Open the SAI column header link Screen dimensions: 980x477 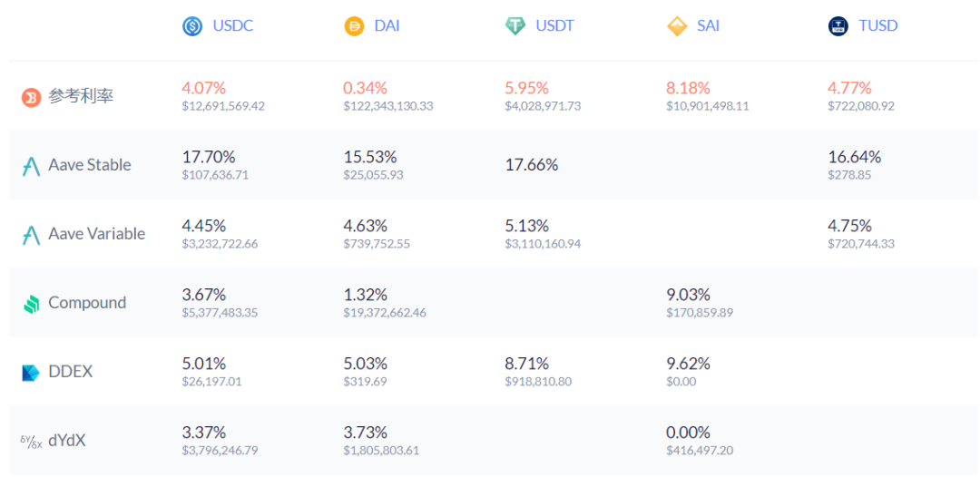[x=708, y=26]
